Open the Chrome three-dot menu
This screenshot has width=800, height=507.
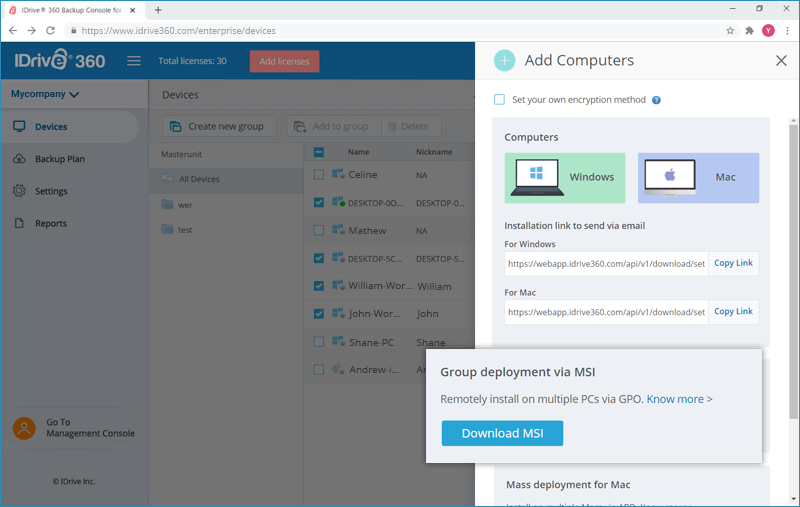(787, 31)
